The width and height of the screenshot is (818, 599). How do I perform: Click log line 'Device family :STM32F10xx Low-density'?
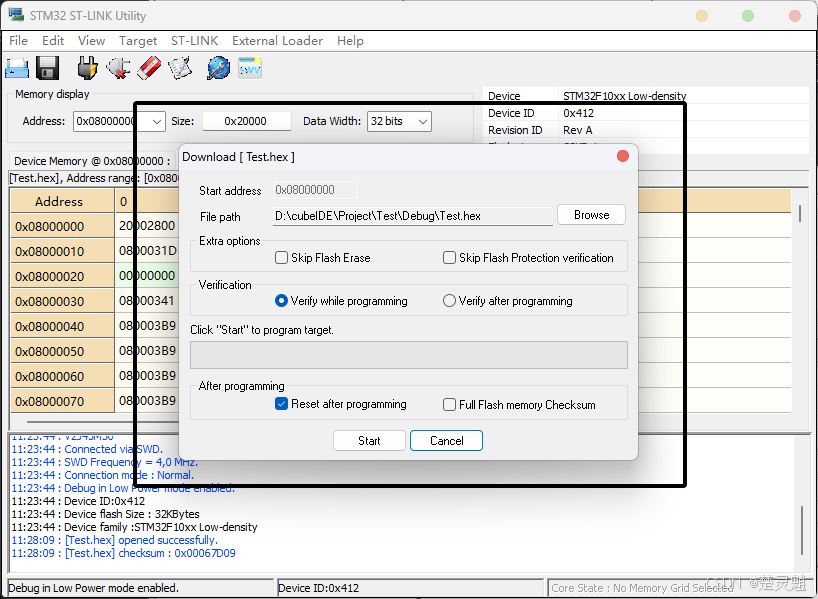coord(134,527)
